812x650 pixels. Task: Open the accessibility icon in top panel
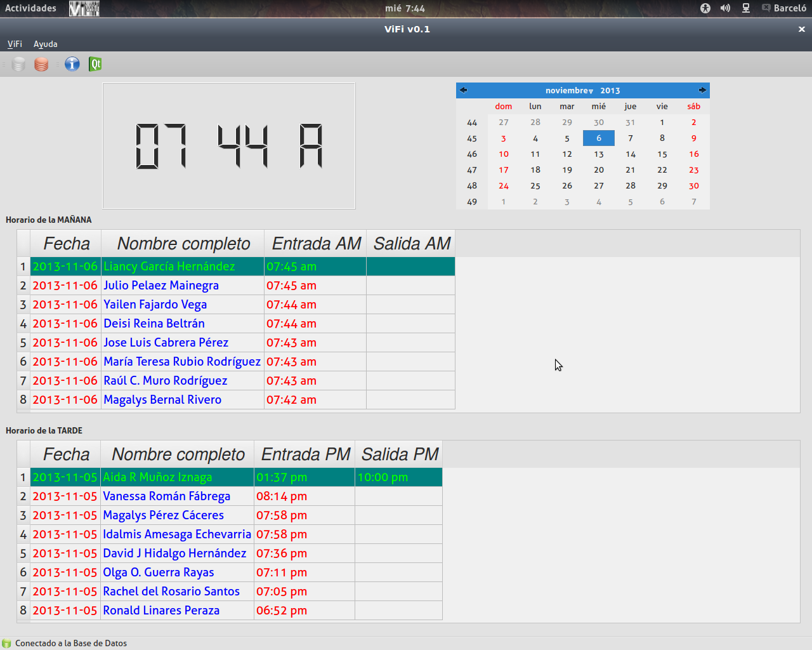pyautogui.click(x=705, y=8)
